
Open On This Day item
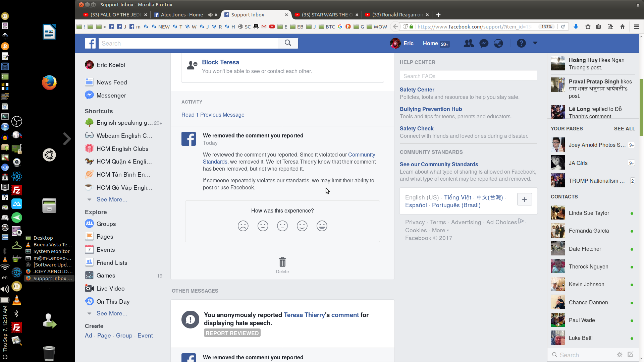pos(113,302)
